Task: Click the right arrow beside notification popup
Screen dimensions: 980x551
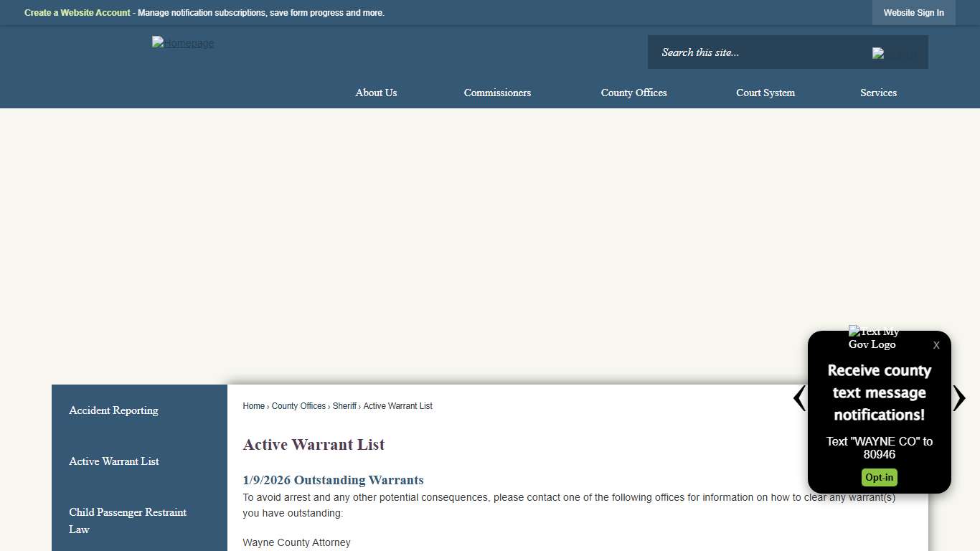Action: pyautogui.click(x=958, y=398)
